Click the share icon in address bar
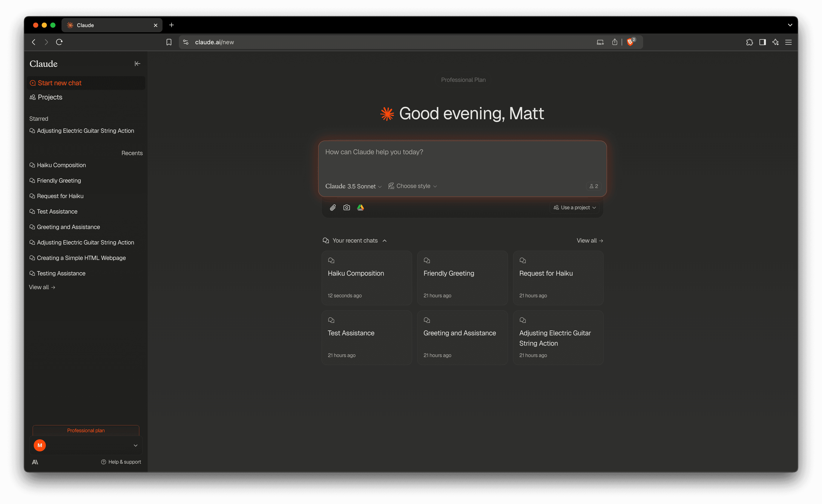This screenshot has height=504, width=822. point(615,42)
